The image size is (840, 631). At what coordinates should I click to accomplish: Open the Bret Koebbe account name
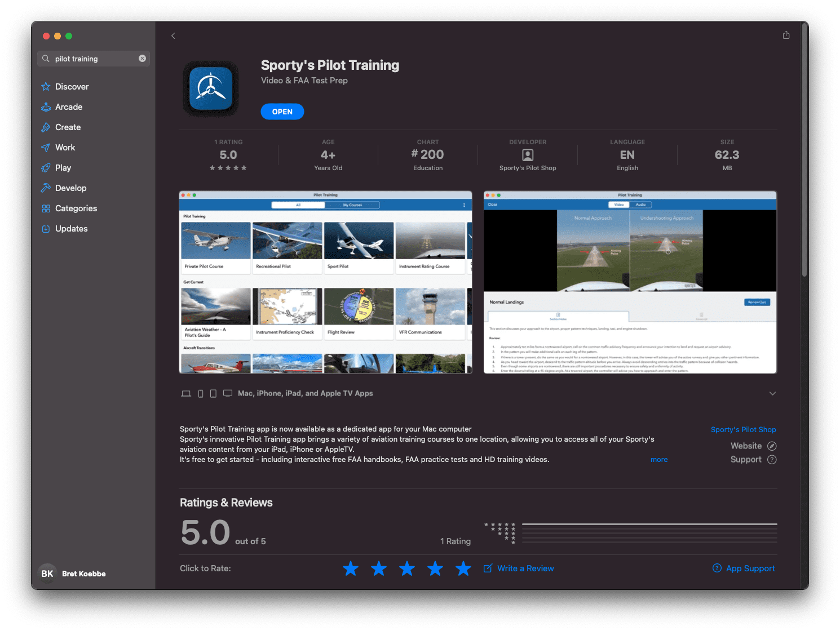tap(84, 574)
